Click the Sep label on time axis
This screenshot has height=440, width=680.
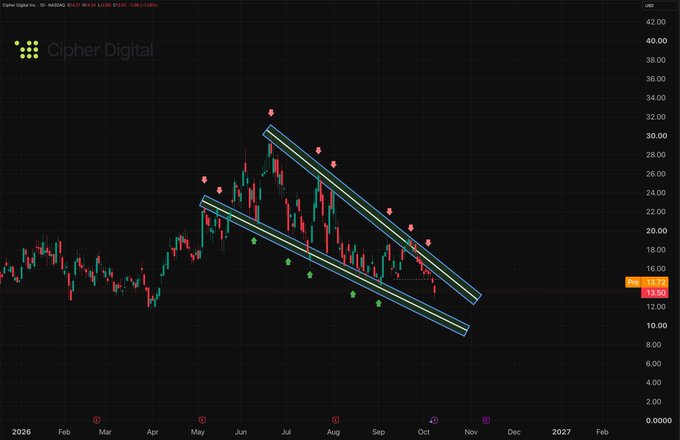[378, 432]
